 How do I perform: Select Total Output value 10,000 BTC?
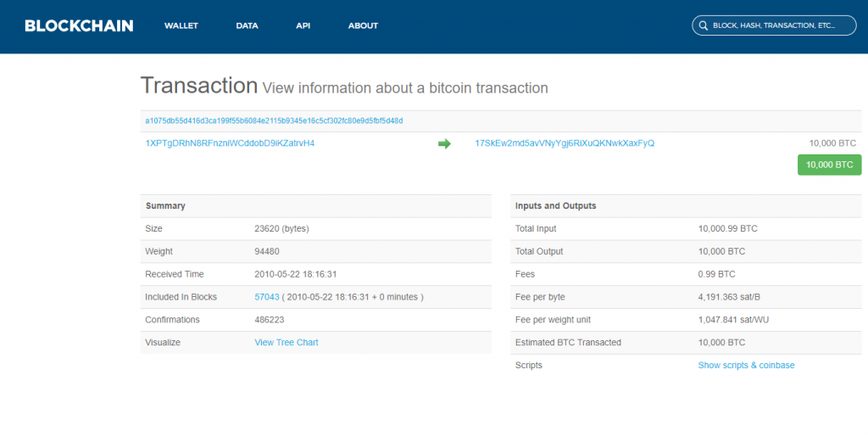pos(722,251)
